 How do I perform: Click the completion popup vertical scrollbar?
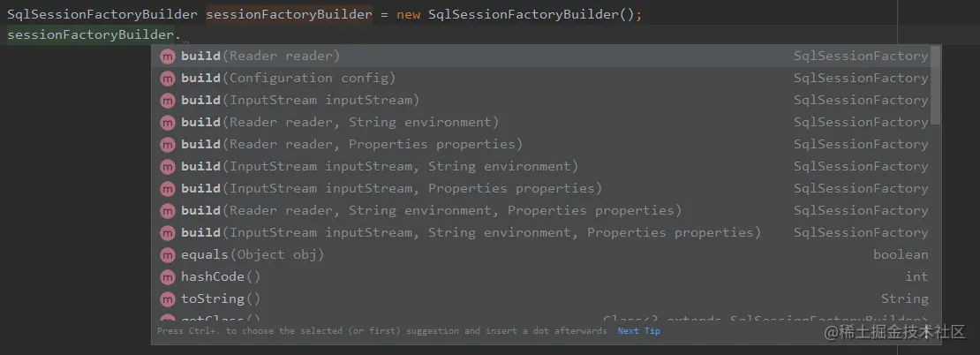(935, 85)
